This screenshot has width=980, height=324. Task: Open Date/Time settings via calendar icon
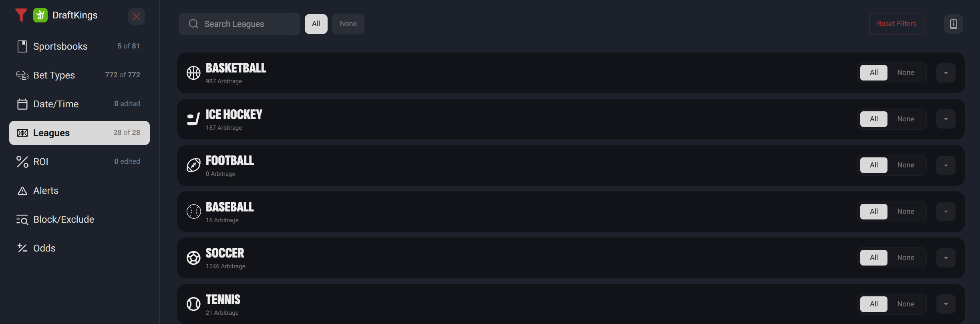[22, 104]
